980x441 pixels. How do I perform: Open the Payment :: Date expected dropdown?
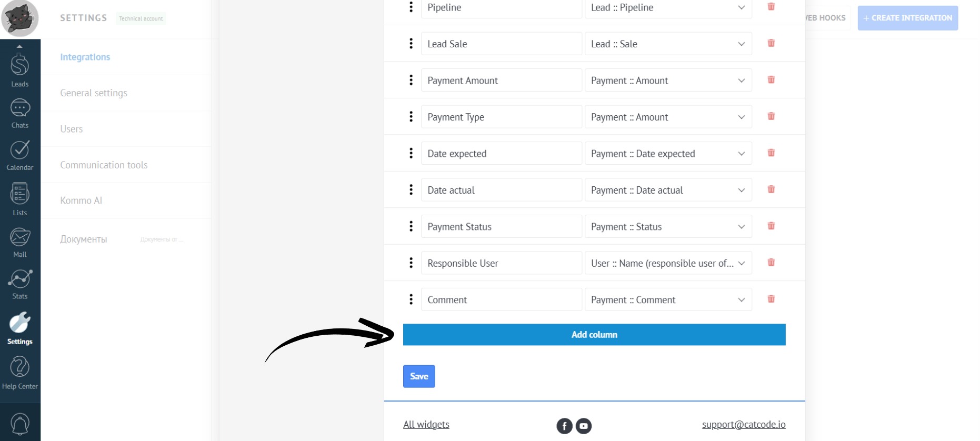(668, 154)
